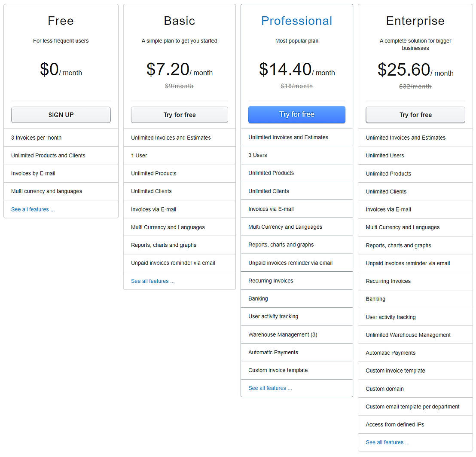
Task: Click the Enterprise plan heading
Action: [x=415, y=21]
